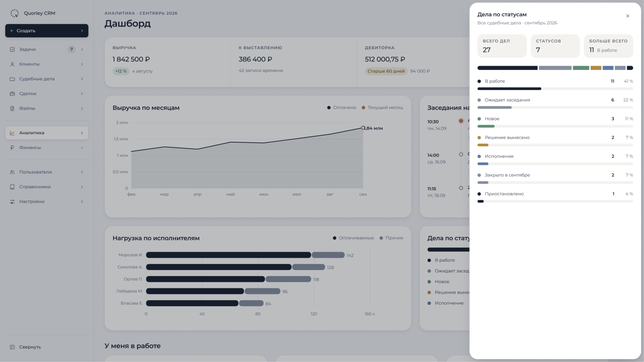Screen dimensions: 644x362
Task: Click the В работе progress bar
Action: (x=555, y=89)
